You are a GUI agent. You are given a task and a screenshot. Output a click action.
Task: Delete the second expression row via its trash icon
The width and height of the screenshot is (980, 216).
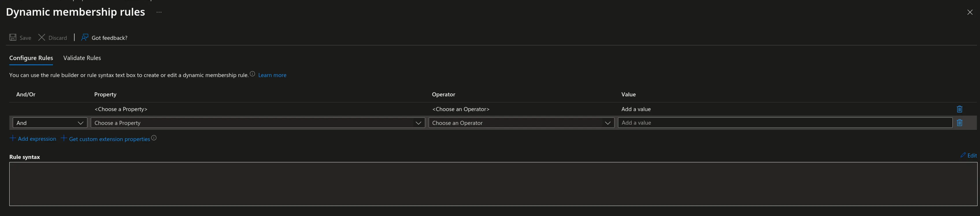[x=959, y=123]
